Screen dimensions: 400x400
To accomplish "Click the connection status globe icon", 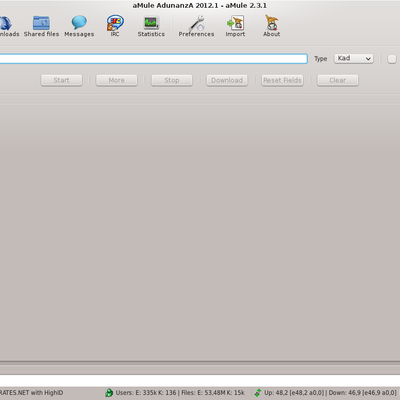I will pos(109,393).
